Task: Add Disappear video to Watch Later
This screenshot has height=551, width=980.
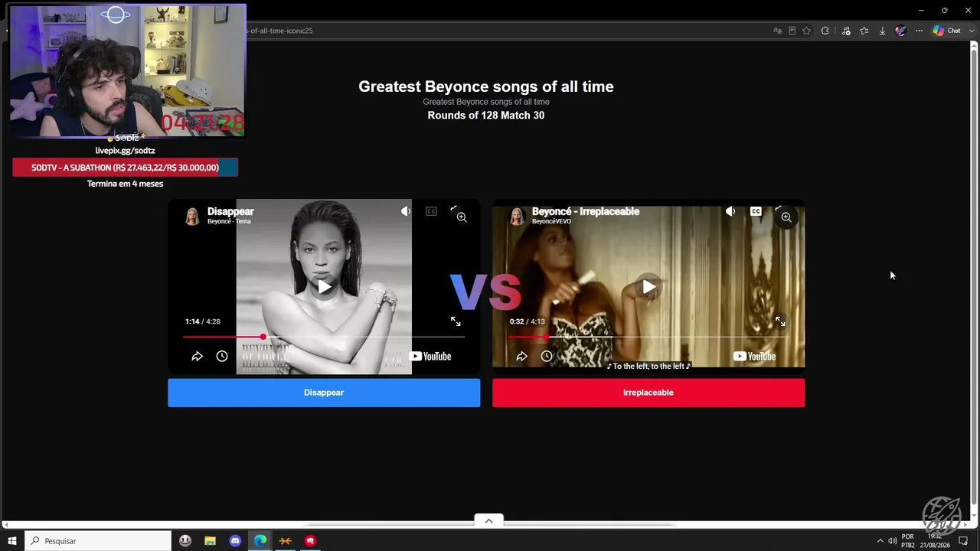Action: click(x=222, y=356)
